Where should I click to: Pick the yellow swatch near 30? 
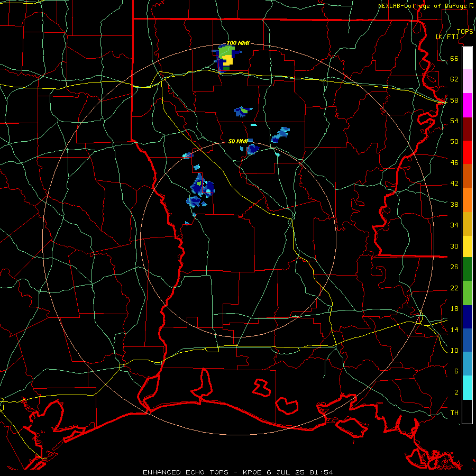(x=467, y=246)
